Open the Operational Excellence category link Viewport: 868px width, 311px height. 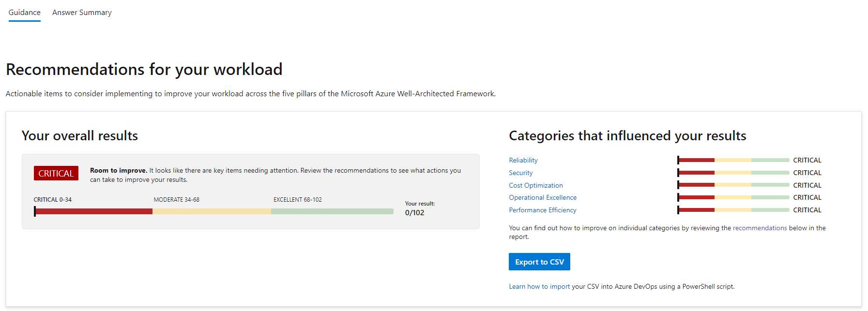click(x=542, y=197)
